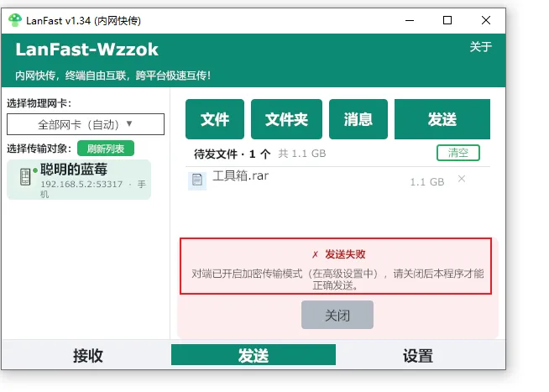Click the LanFast mushroom app icon
The height and width of the screenshot is (392, 549).
[15, 20]
